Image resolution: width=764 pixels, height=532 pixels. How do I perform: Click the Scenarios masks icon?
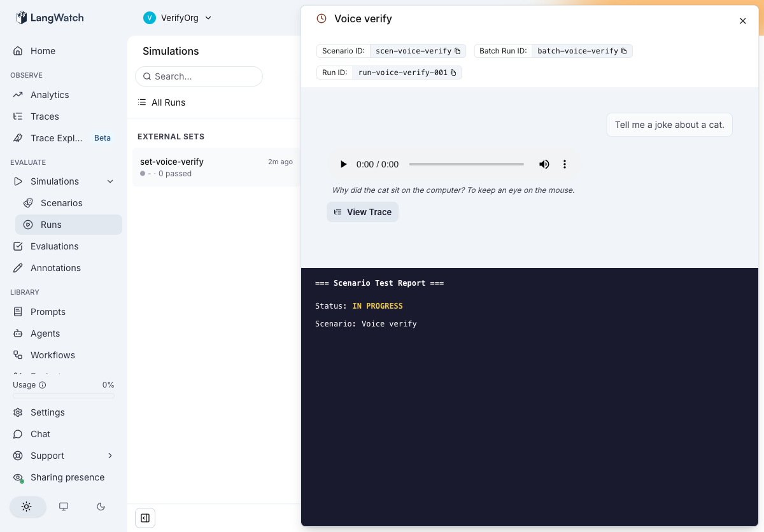point(28,203)
